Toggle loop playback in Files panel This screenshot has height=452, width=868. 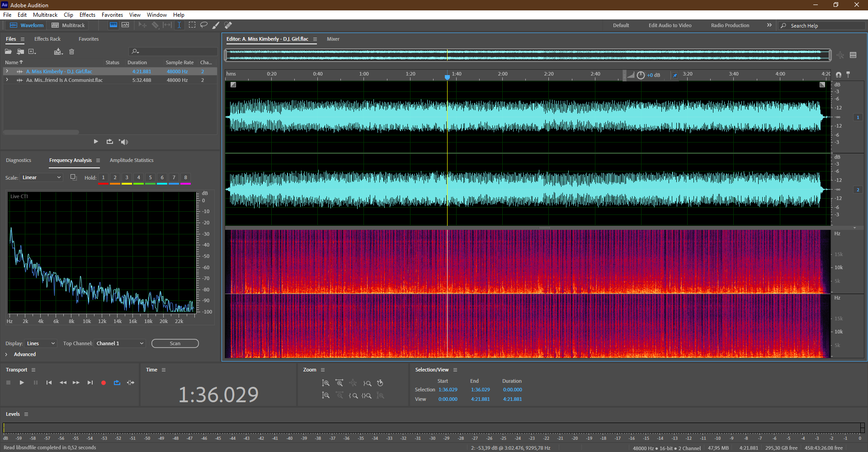(x=110, y=142)
